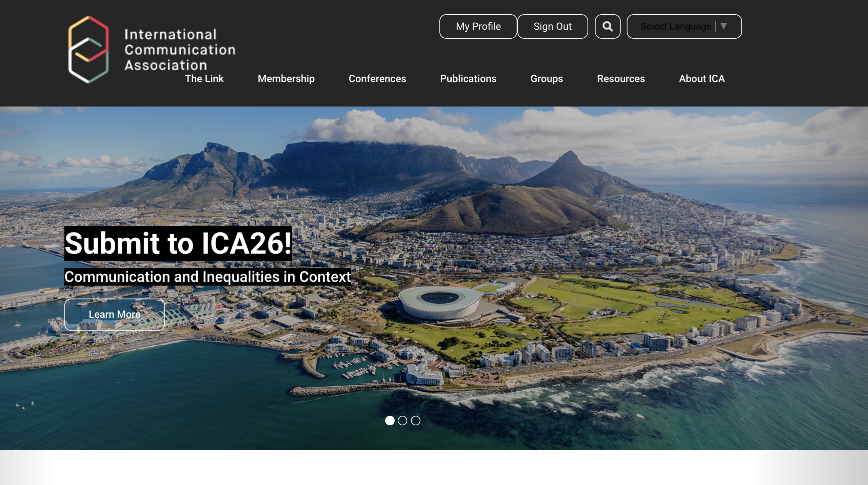Select the third carousel slide dot
The image size is (868, 485).
coord(415,421)
